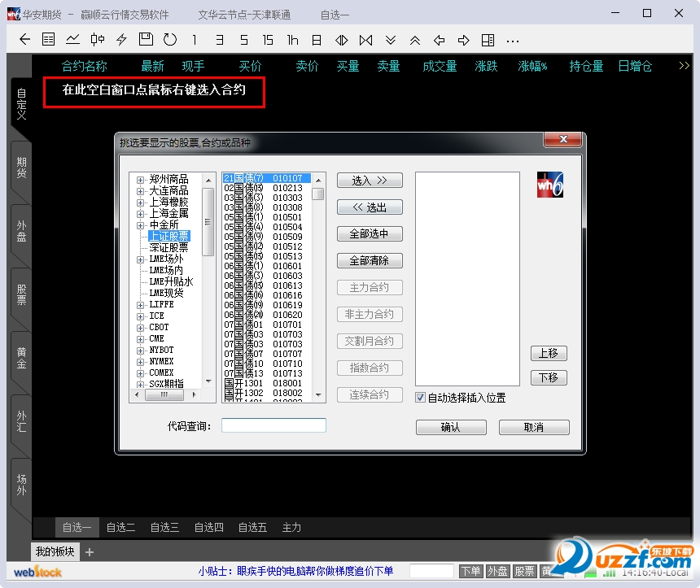This screenshot has height=588, width=700.
Task: Select the 3-minute period icon
Action: (219, 40)
